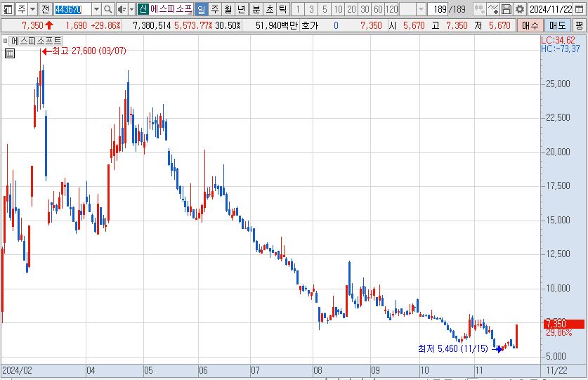This screenshot has height=380, width=588.
Task: Click the high price 고 7,350
Action: (x=450, y=25)
